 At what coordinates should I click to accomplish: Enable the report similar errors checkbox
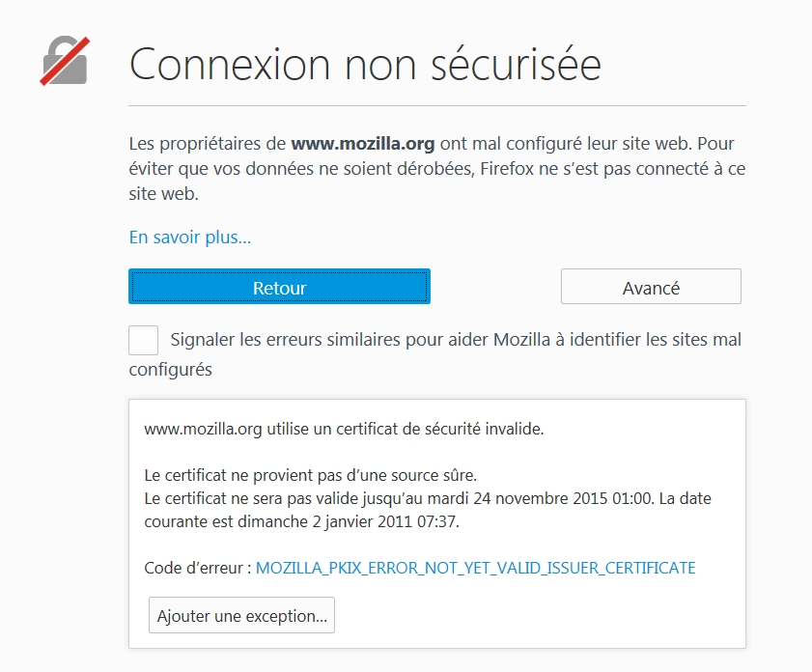(x=144, y=340)
